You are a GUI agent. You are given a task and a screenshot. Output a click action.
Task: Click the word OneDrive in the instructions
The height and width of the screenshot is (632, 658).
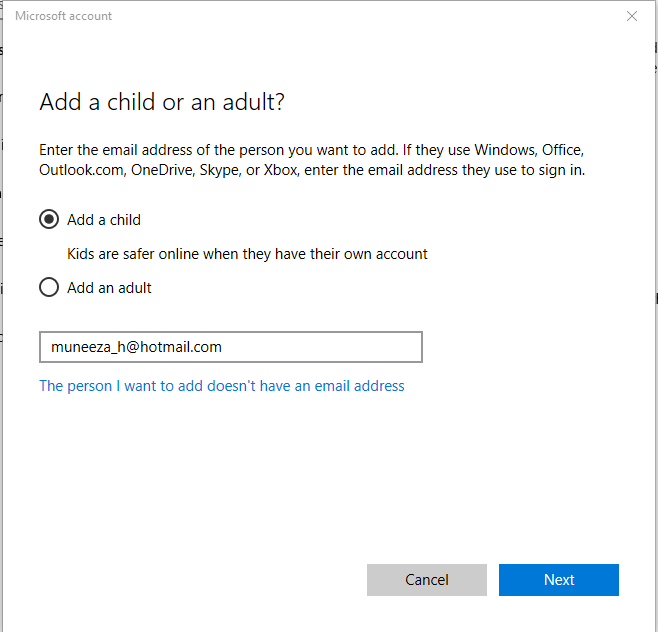click(163, 170)
